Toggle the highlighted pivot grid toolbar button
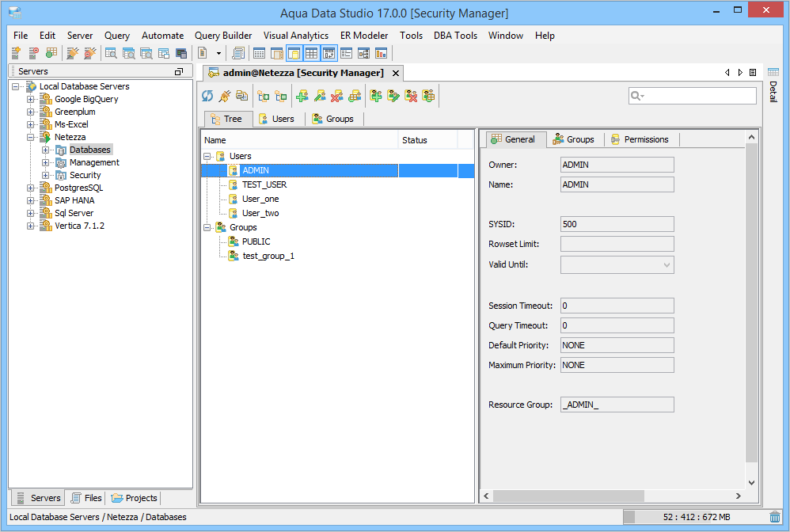This screenshot has width=790, height=532. tap(329, 53)
